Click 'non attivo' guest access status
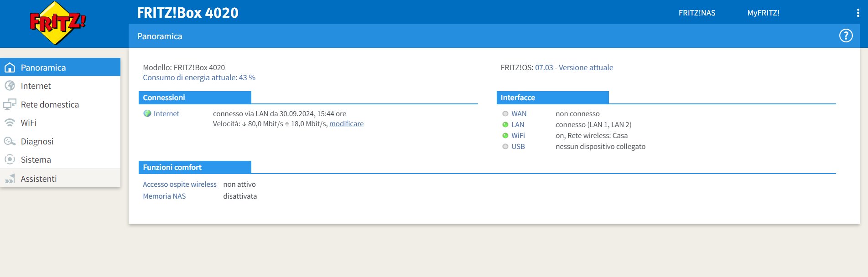Viewport: 868px width, 277px height. (239, 184)
